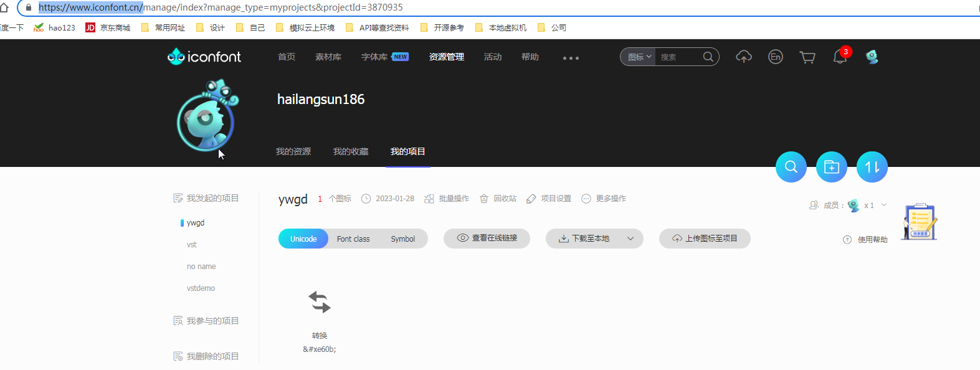Click the sort arrows floating button
The image size is (980, 370).
point(872,167)
